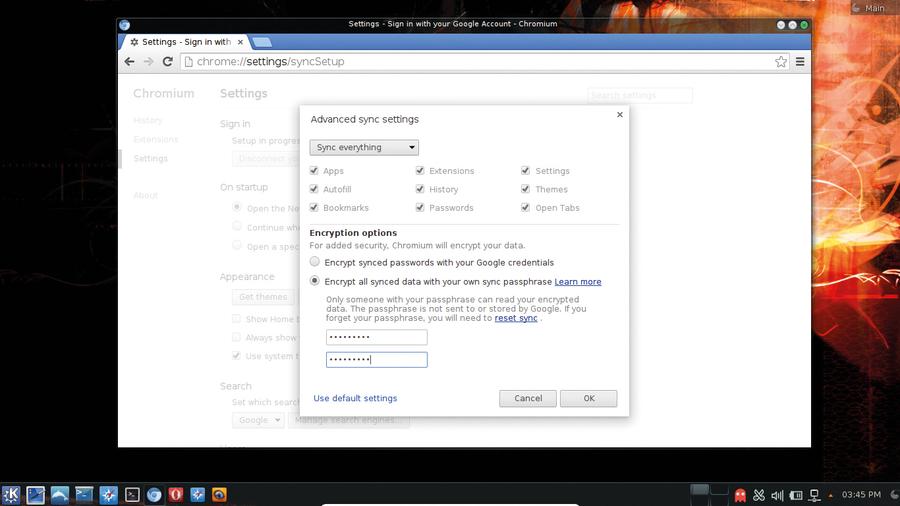The width and height of the screenshot is (900, 506).
Task: Toggle the Bookmarks sync checkbox
Action: (314, 208)
